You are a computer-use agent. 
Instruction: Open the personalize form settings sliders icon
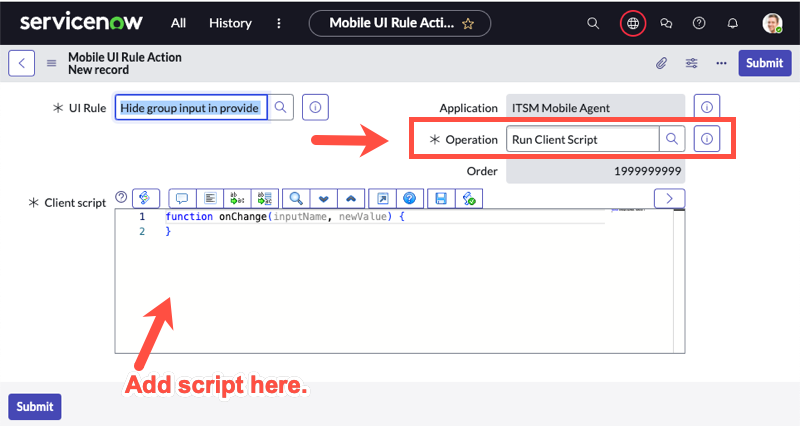tap(691, 63)
